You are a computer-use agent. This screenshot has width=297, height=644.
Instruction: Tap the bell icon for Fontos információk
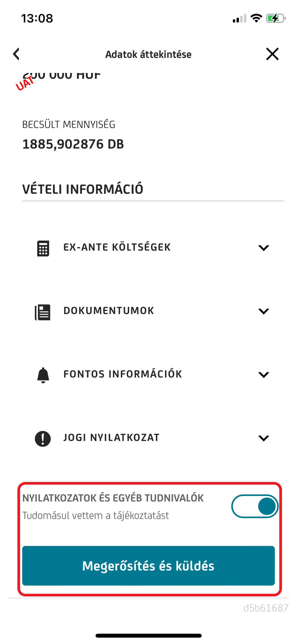pos(43,375)
